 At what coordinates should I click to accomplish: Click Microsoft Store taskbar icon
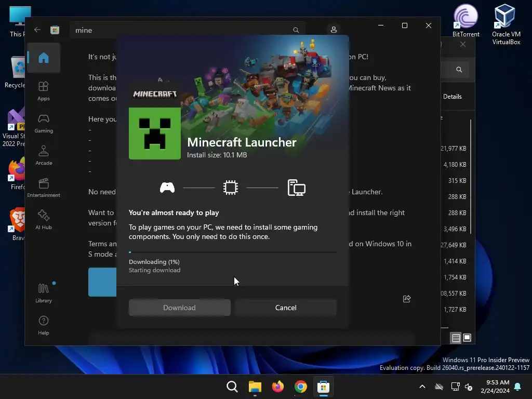click(323, 387)
